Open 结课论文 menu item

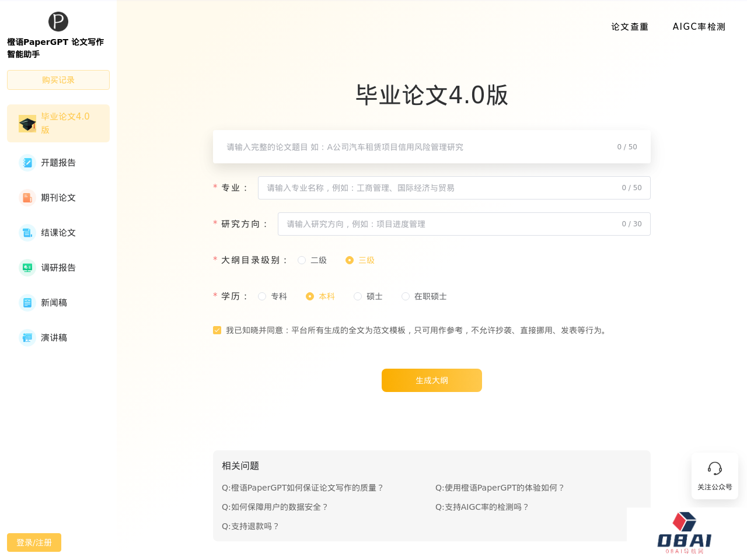coord(58,233)
